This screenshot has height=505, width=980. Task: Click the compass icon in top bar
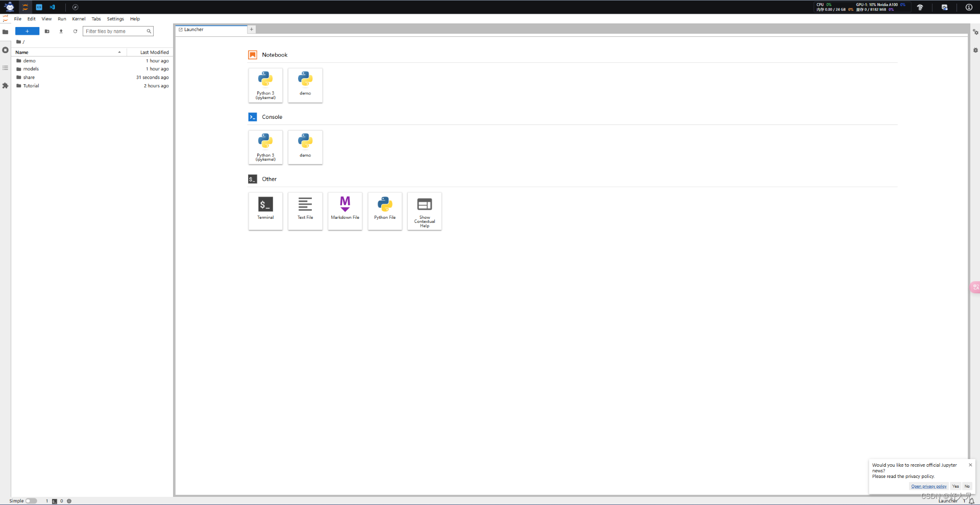point(75,7)
